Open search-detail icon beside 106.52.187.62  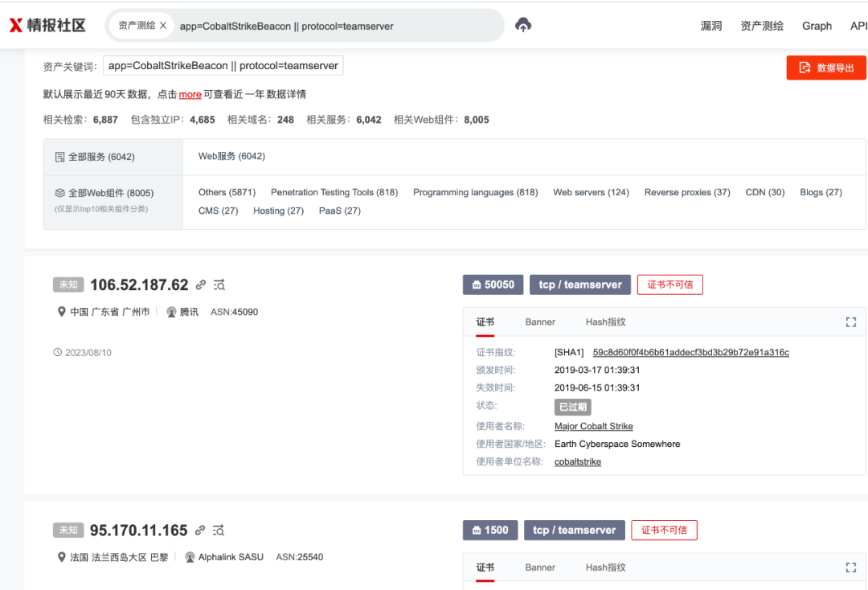pos(219,285)
